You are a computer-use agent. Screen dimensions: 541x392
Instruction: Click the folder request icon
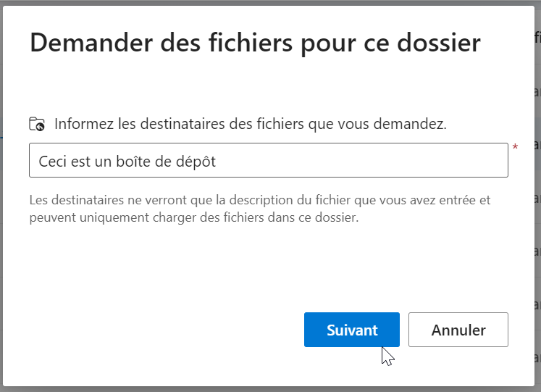pyautogui.click(x=37, y=124)
